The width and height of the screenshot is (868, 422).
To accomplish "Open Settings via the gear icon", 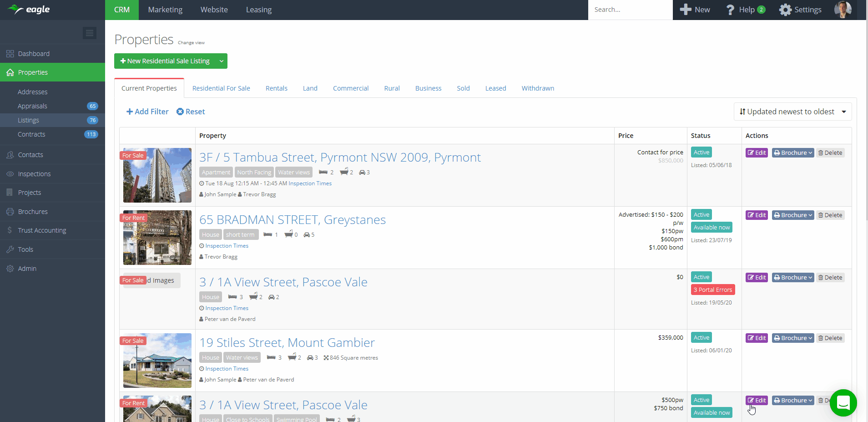I will (800, 10).
